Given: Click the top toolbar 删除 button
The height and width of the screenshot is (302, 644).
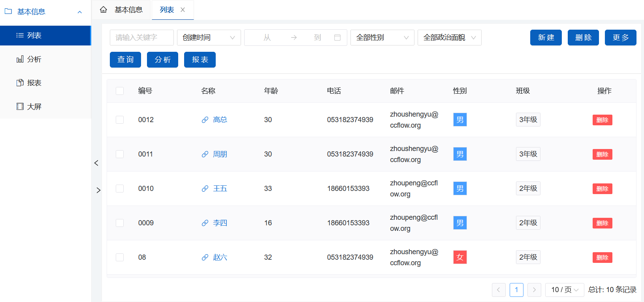Looking at the screenshot, I should point(583,38).
